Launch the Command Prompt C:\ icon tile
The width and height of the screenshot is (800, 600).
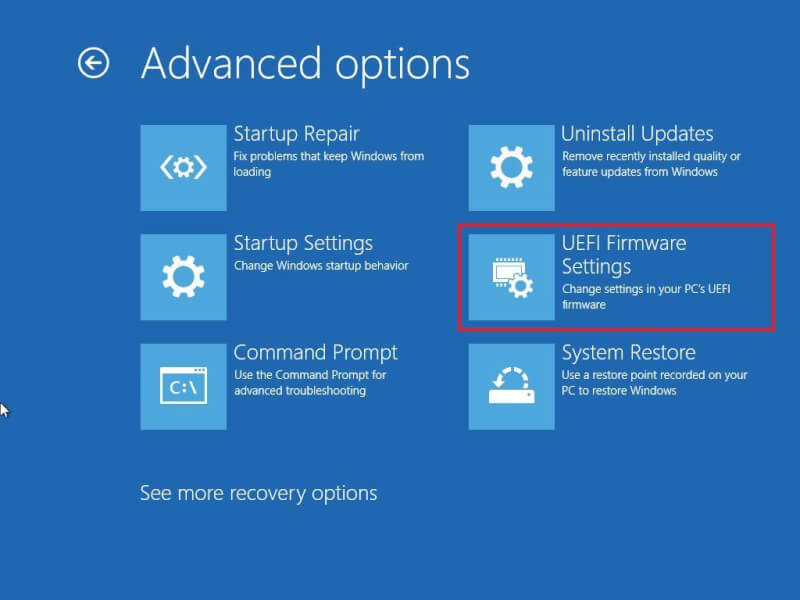tap(184, 387)
